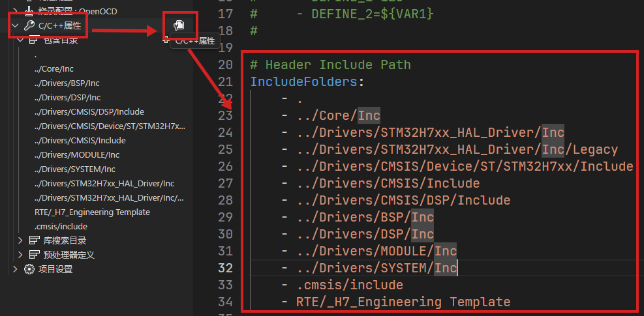Click the 'DEFINE_2=${VAR1}' comment on line 17
The width and height of the screenshot is (644, 316).
[x=373, y=14]
